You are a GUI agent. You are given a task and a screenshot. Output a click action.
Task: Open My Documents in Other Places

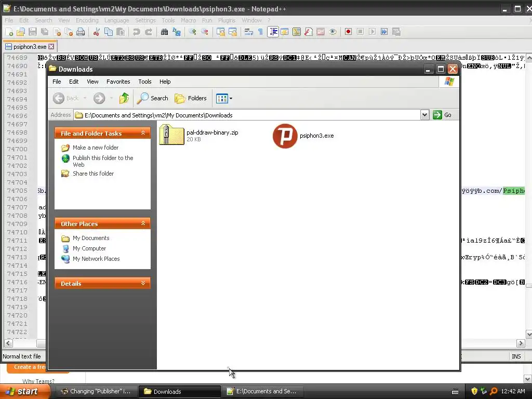(x=91, y=238)
